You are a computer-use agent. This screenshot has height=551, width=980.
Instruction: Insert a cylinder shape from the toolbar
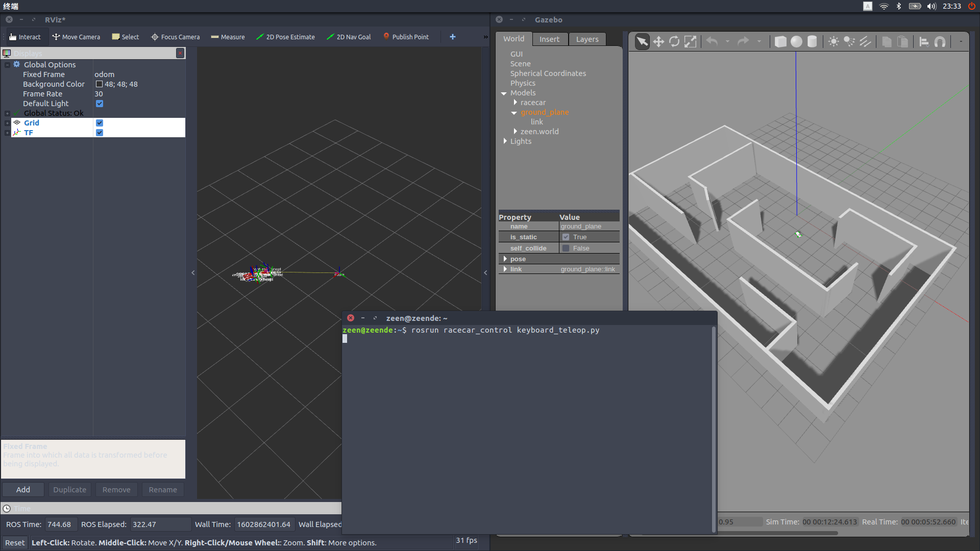tap(812, 42)
